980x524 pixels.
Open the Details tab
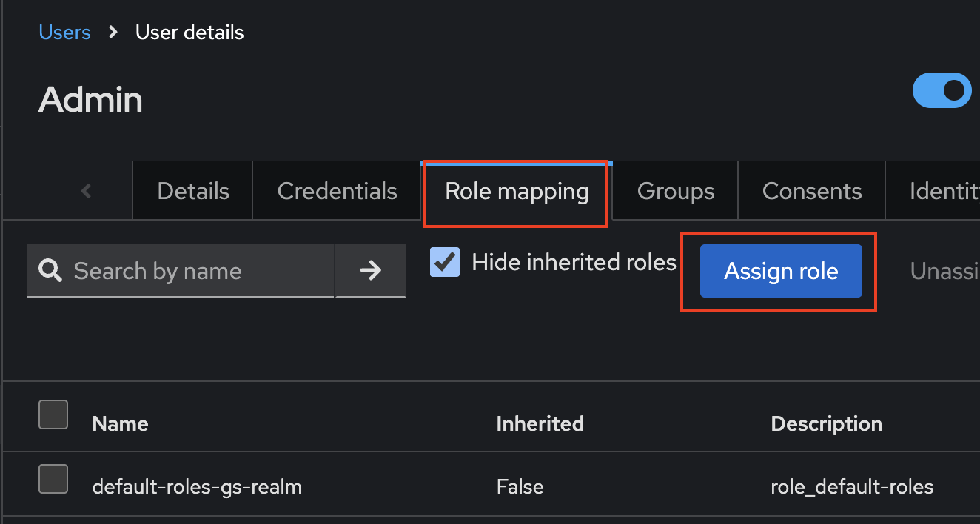pyautogui.click(x=193, y=192)
